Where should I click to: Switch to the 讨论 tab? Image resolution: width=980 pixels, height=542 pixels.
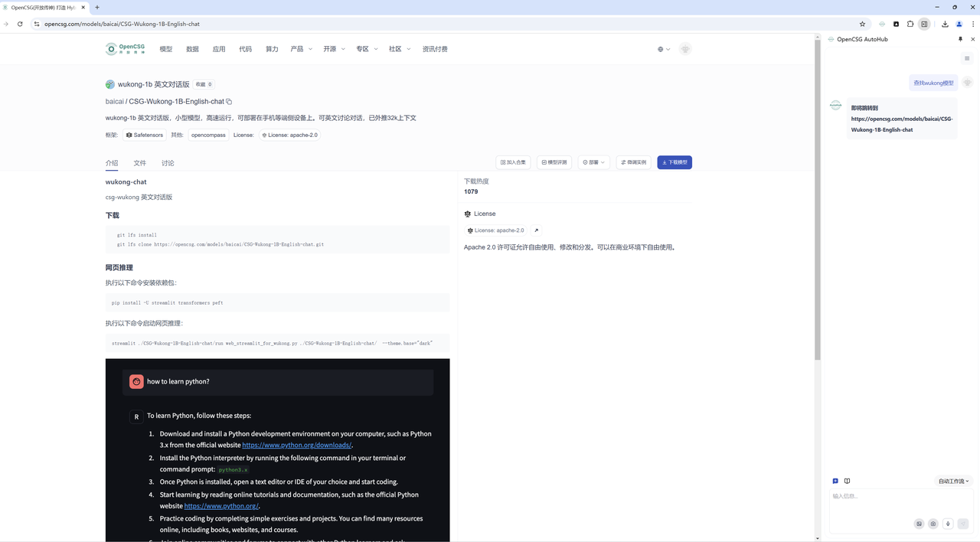[x=168, y=163]
